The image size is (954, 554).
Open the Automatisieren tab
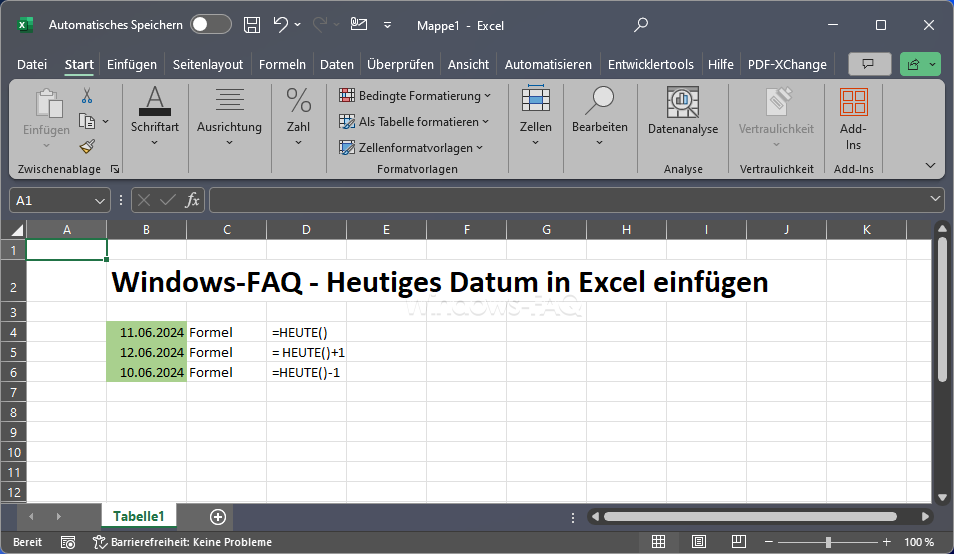pos(548,64)
